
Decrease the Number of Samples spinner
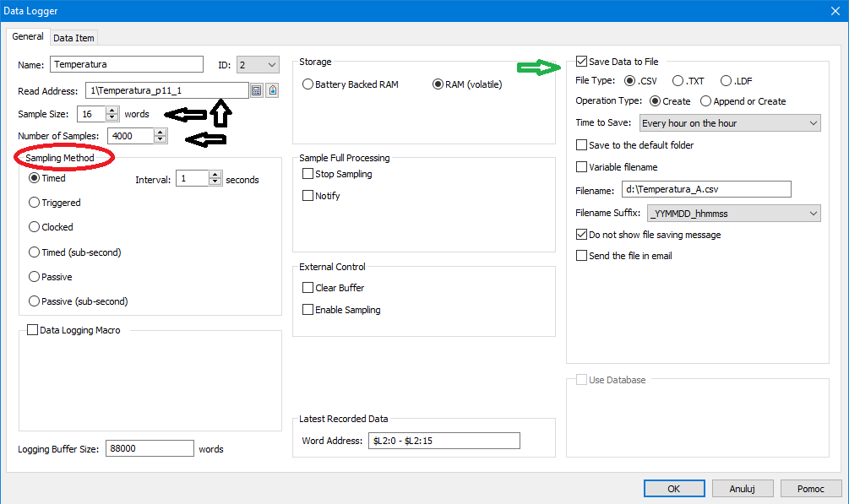pos(161,139)
